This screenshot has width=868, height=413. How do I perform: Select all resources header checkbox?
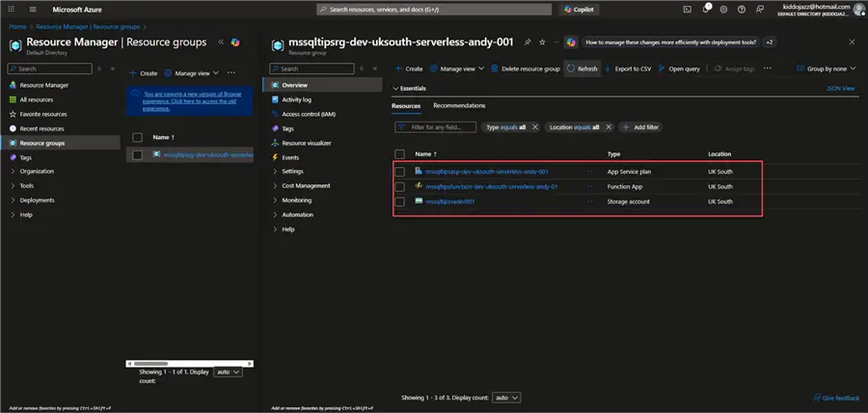399,153
